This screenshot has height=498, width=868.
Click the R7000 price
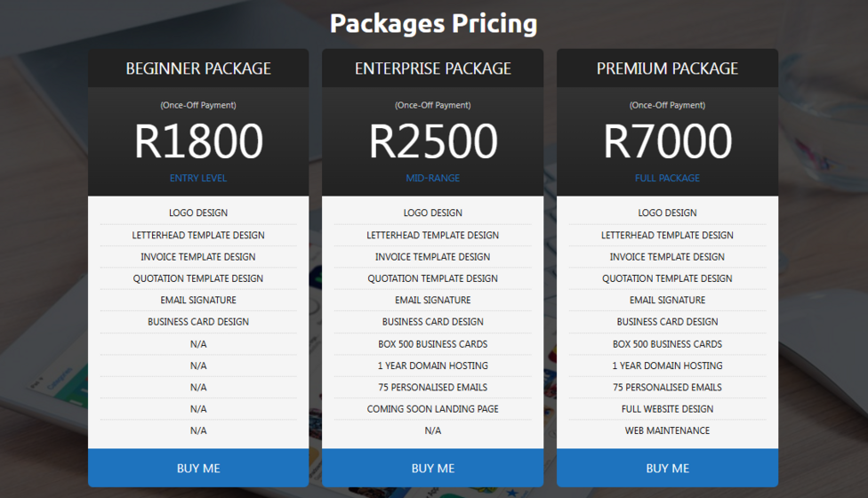[x=667, y=141]
